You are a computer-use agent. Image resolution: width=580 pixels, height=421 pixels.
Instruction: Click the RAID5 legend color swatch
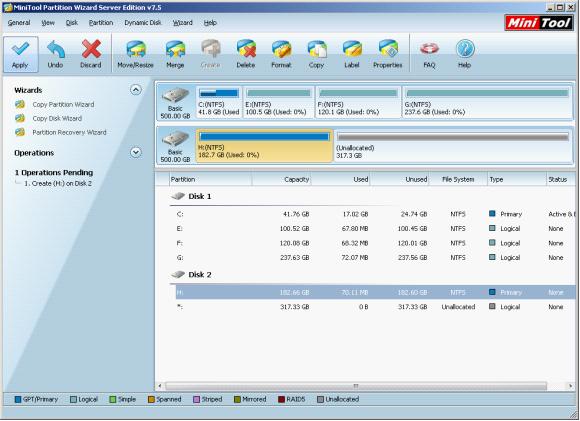click(281, 400)
